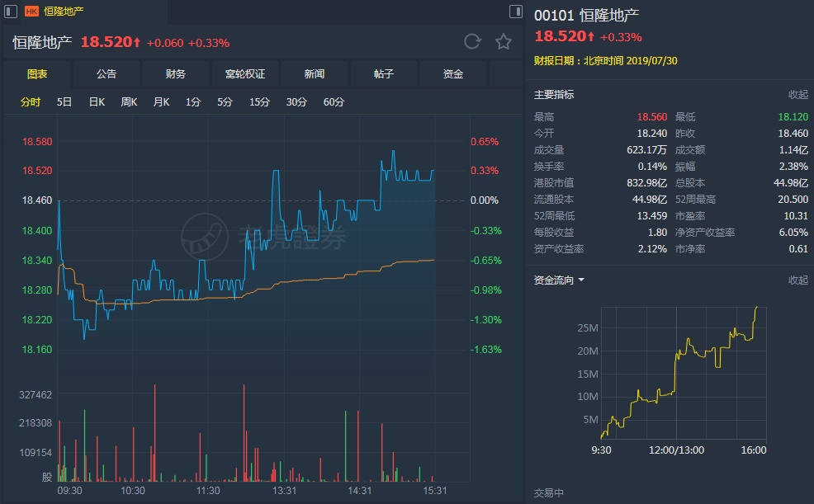Click the 市盈率 value 10.31

[x=796, y=215]
